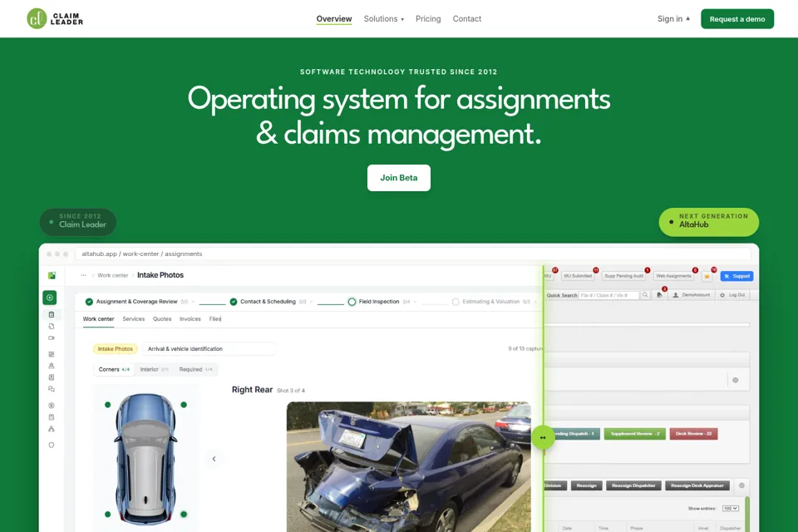Switch to the Next Generation AltaHub view
The height and width of the screenshot is (532, 798).
[708, 222]
